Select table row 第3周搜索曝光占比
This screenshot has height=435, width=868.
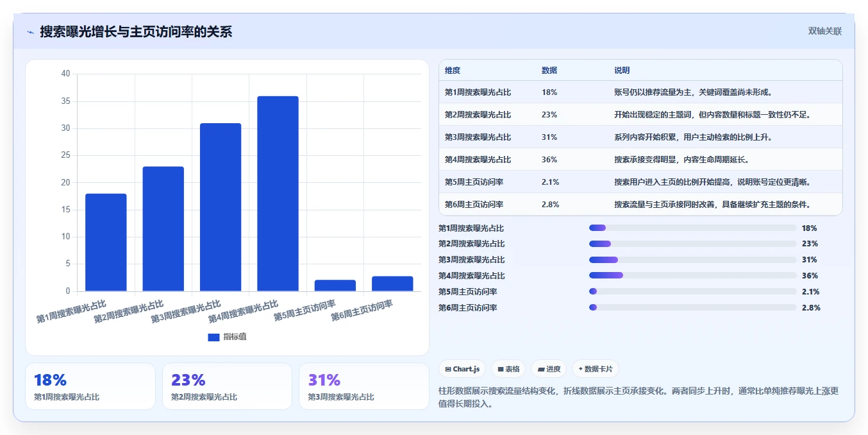tap(640, 137)
